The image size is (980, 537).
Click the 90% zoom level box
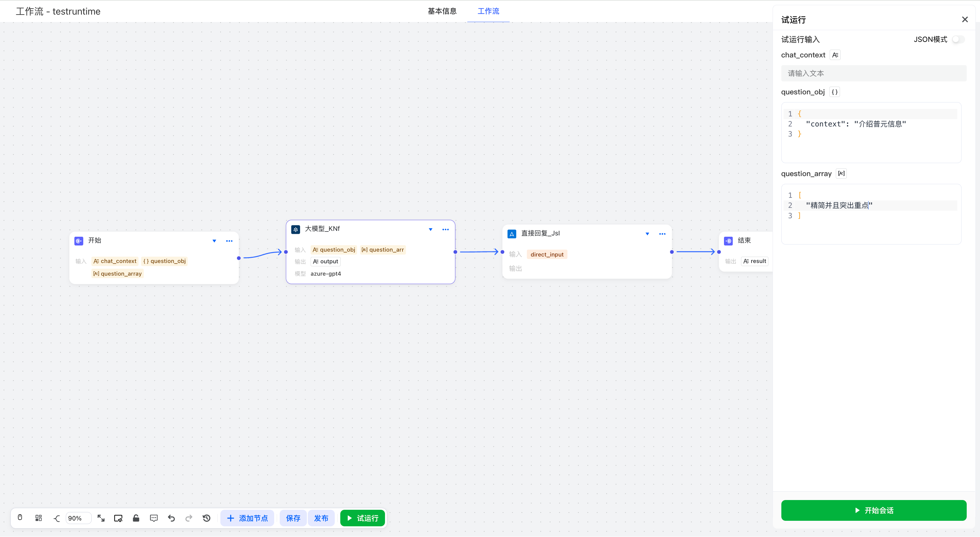tap(78, 518)
